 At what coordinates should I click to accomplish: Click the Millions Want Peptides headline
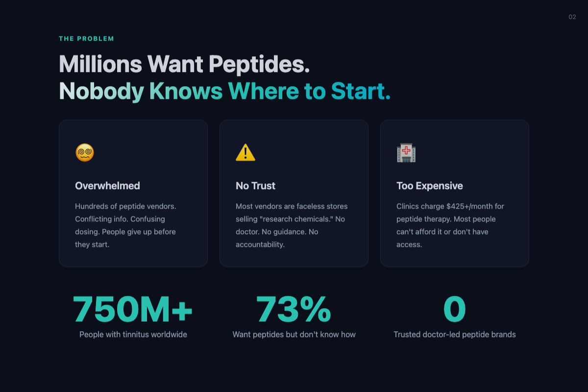184,64
